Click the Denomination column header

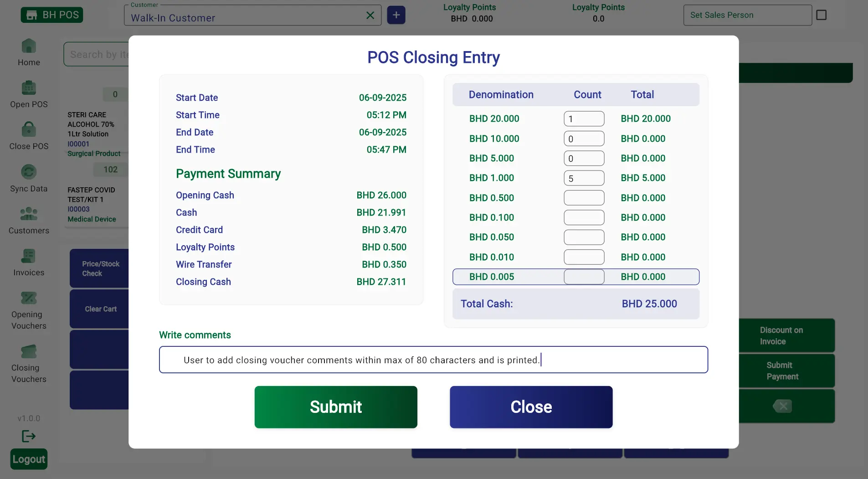(501, 94)
